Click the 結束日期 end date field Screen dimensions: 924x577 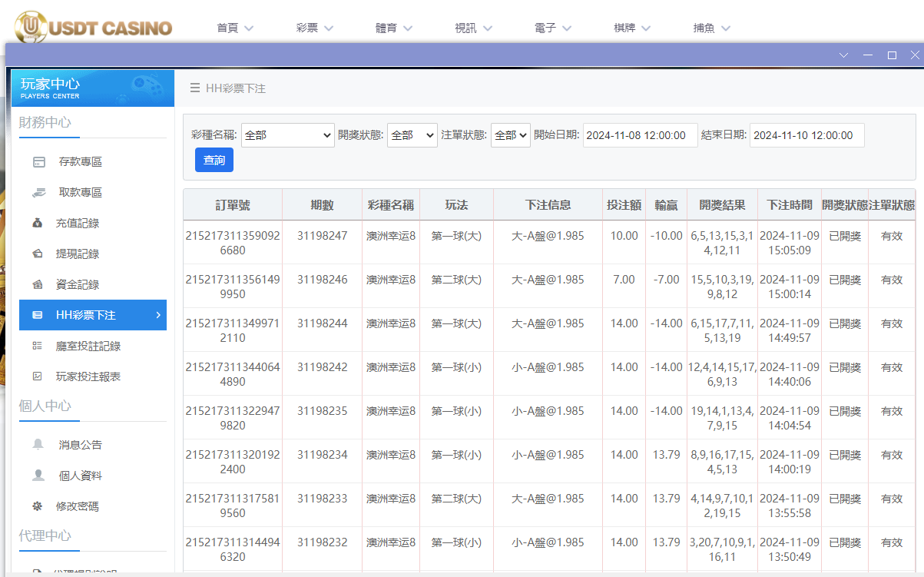pos(806,134)
